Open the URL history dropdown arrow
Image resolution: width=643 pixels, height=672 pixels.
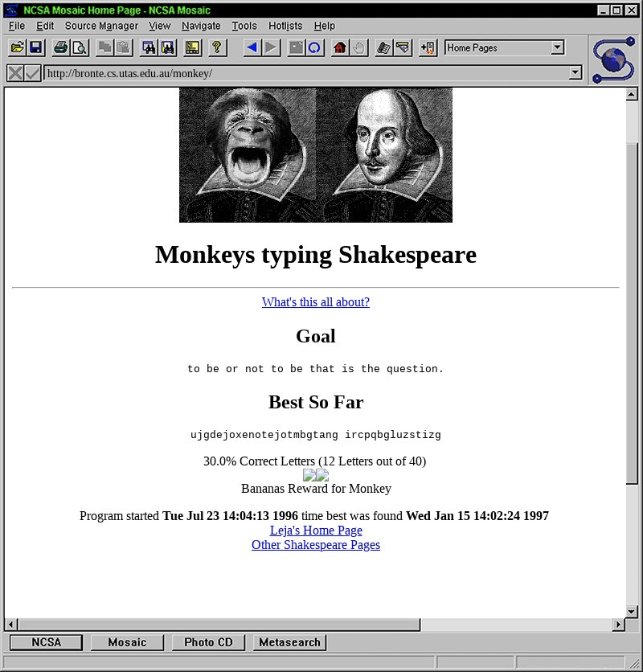pos(575,73)
